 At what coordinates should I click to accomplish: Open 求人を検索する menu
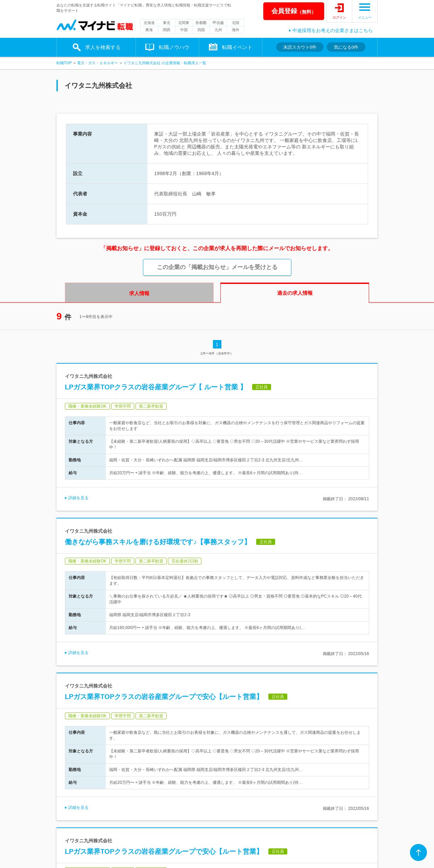click(96, 47)
